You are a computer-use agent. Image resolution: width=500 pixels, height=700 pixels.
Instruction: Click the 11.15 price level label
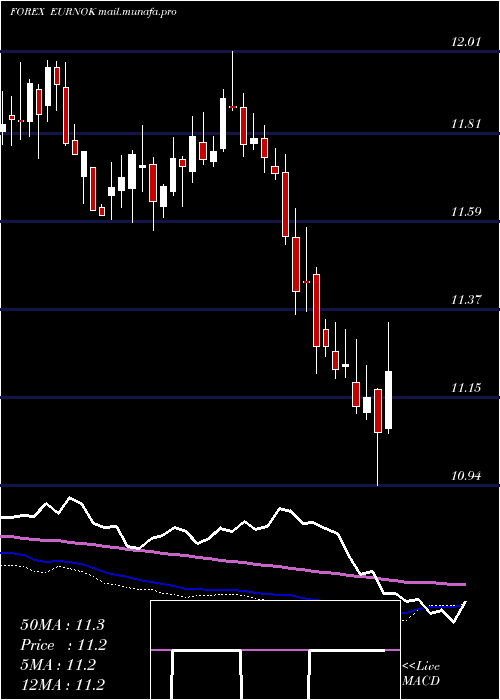click(467, 388)
